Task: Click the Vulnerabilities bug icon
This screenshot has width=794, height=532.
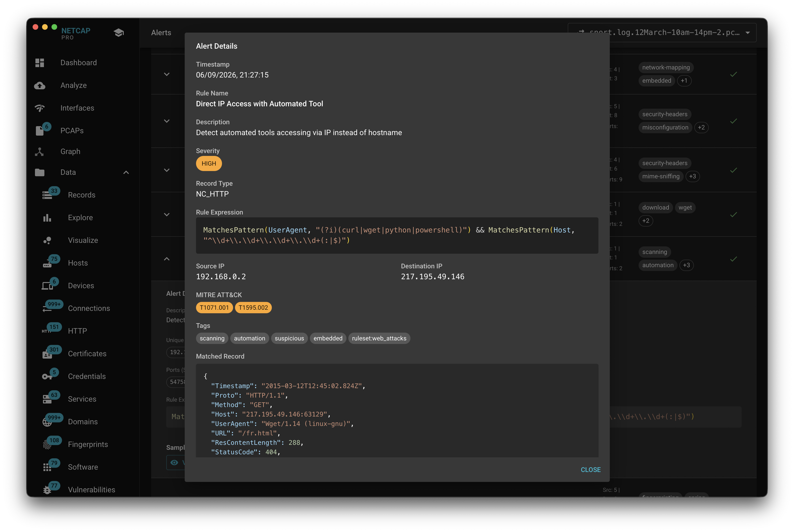Action: point(47,490)
